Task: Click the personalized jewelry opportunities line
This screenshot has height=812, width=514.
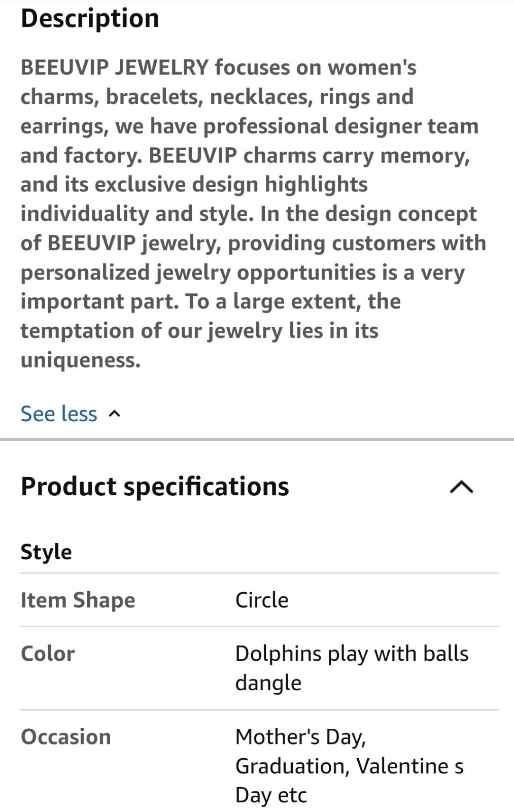Action: coord(243,273)
